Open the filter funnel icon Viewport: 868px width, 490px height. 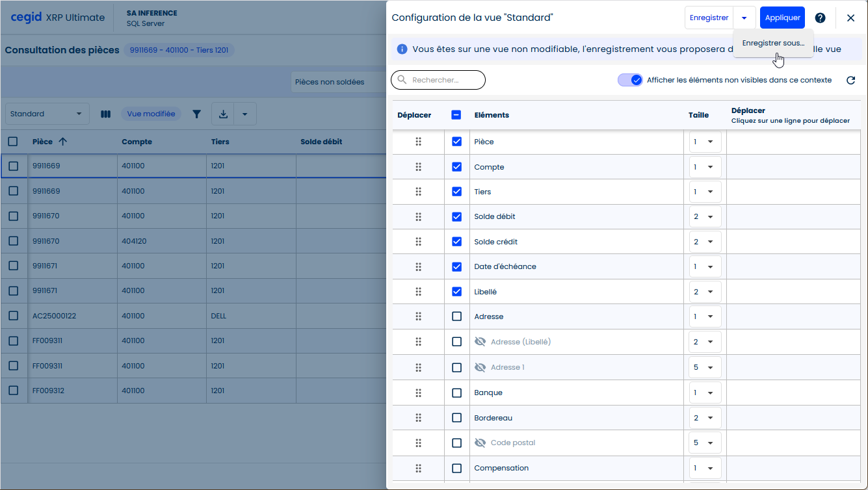(x=196, y=114)
